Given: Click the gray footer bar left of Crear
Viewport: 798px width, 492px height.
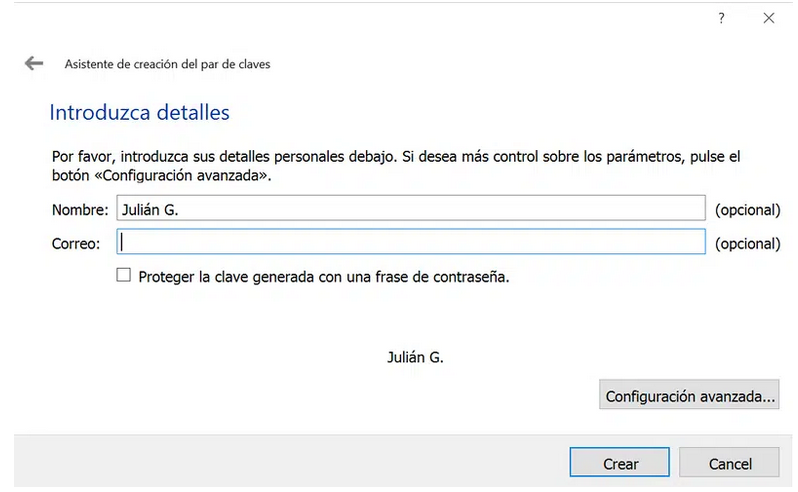Looking at the screenshot, I should 290,462.
